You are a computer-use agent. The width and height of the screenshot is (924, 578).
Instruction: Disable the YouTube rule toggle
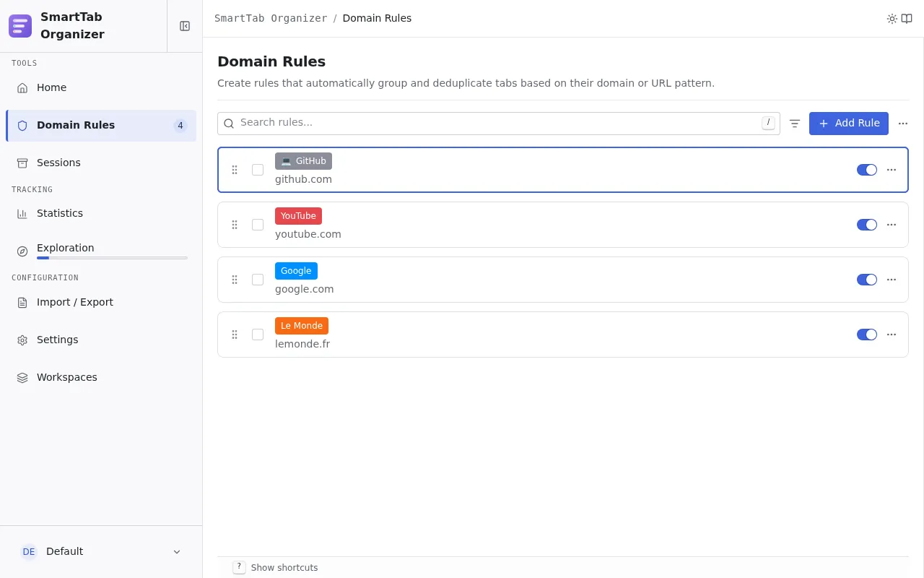pyautogui.click(x=867, y=225)
